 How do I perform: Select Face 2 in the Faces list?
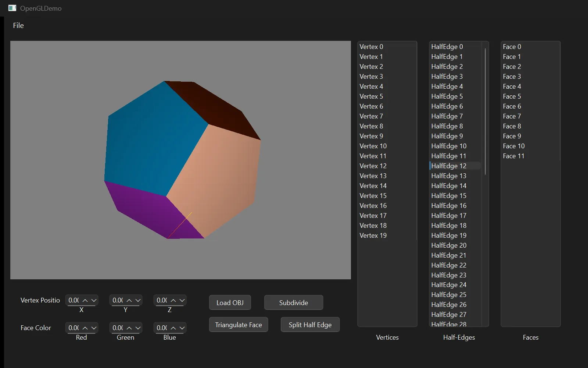(530, 67)
